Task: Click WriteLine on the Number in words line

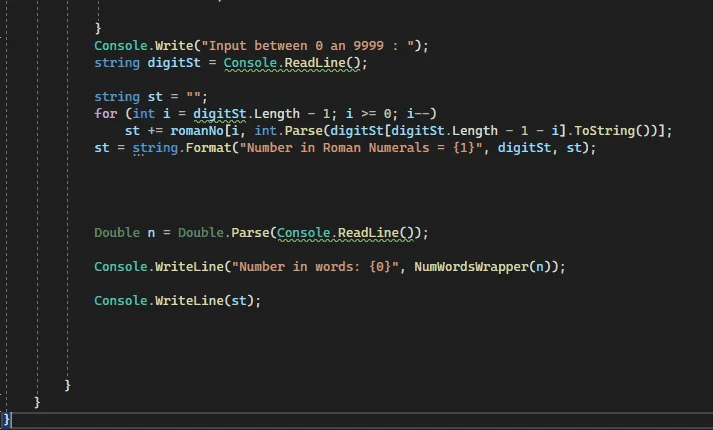Action: (x=189, y=267)
